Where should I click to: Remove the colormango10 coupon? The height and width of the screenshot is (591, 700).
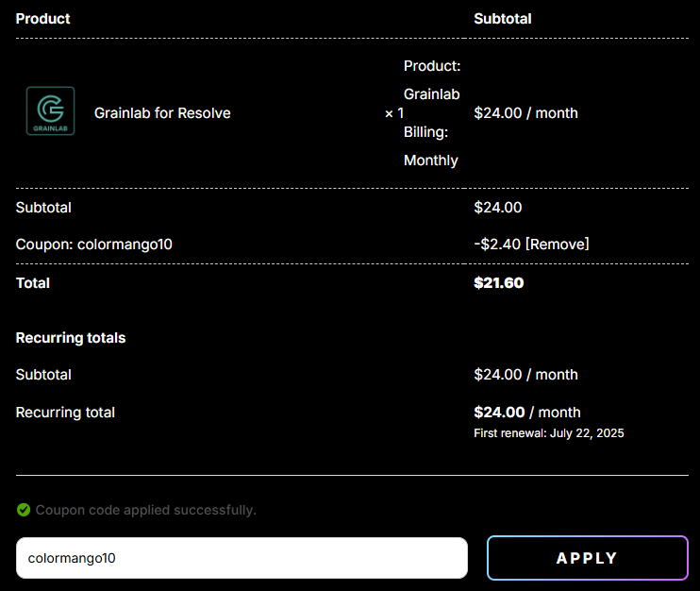tap(558, 244)
